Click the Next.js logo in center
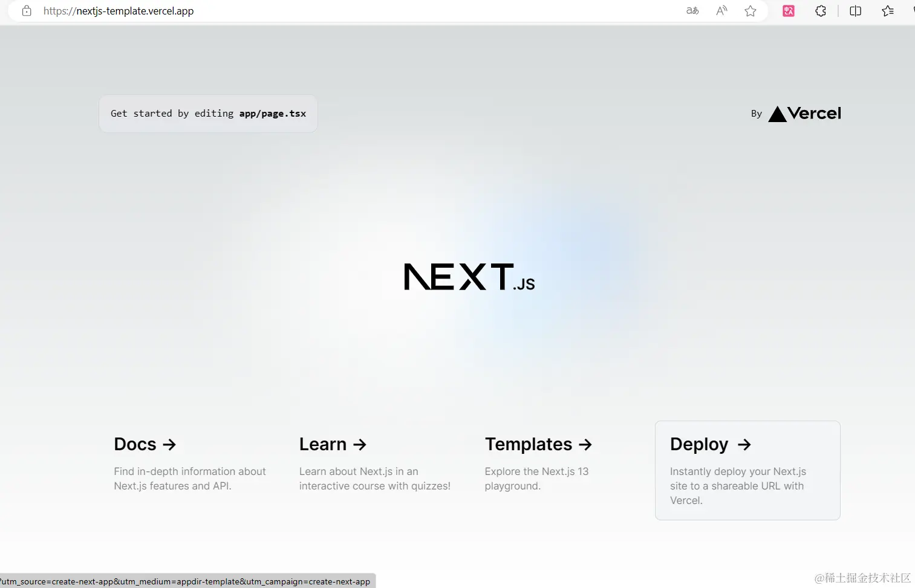Viewport: 915px width, 588px height. (x=469, y=277)
